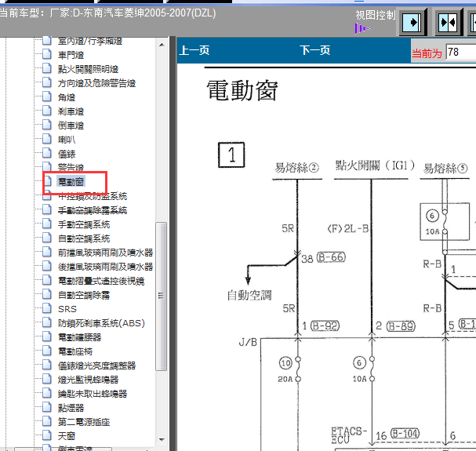The width and height of the screenshot is (476, 451).
Task: Click the document icon beside SRS
Action: [47, 308]
